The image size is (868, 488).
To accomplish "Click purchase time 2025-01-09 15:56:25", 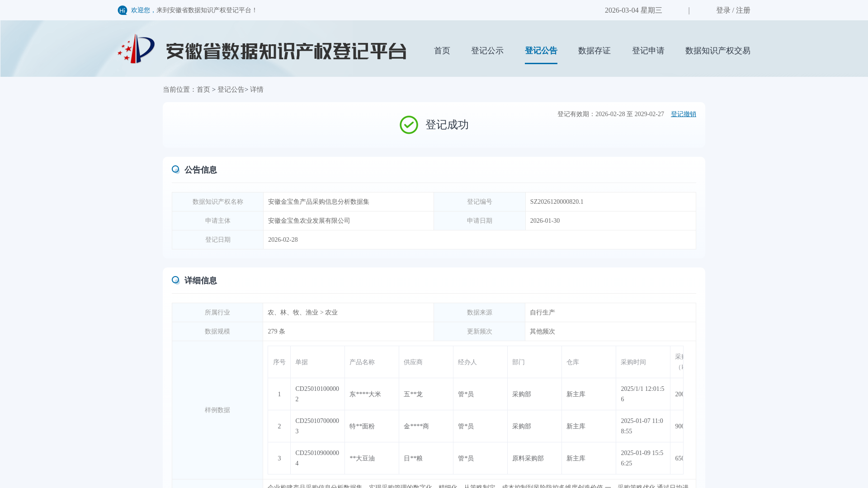I will pos(643,458).
